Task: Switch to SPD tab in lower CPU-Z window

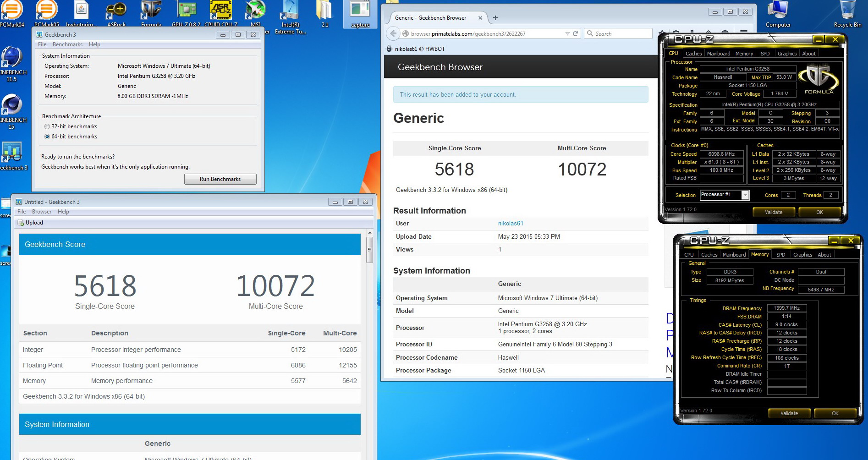Action: point(781,255)
